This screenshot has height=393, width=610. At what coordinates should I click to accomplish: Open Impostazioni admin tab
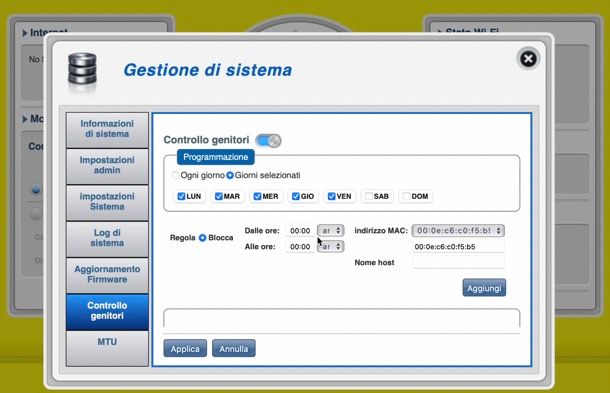(107, 166)
